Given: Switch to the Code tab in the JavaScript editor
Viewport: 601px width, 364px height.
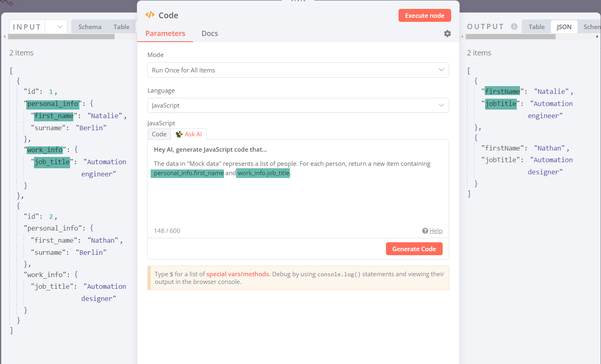Looking at the screenshot, I should (159, 134).
